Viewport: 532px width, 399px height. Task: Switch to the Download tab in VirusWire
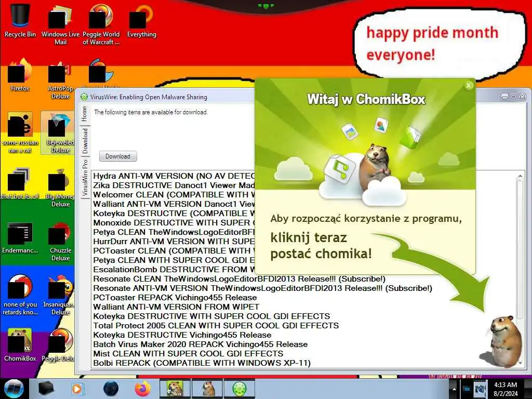(85, 140)
